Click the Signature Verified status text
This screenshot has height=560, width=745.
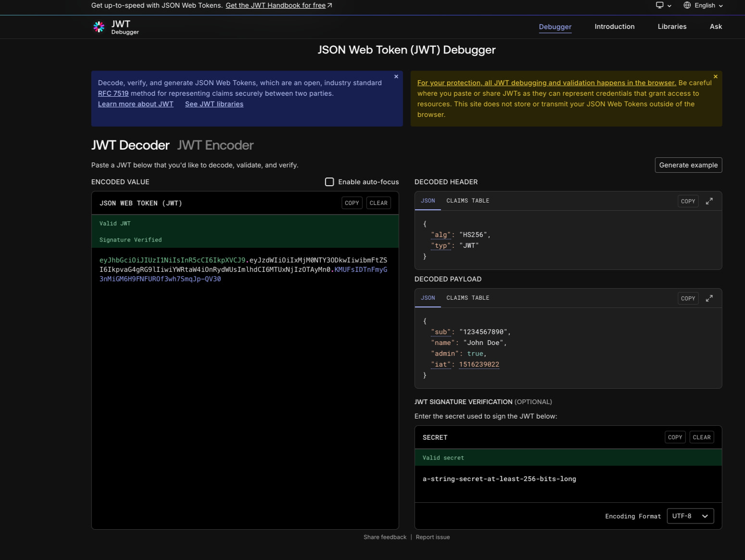tap(130, 240)
